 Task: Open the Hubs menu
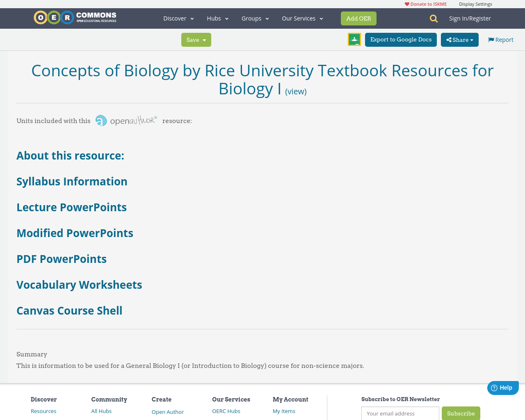pyautogui.click(x=217, y=18)
